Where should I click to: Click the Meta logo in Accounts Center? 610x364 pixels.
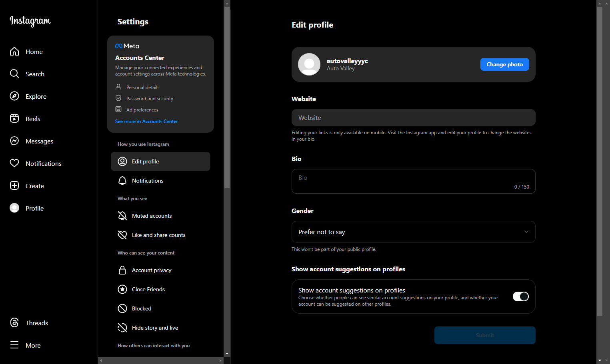127,46
